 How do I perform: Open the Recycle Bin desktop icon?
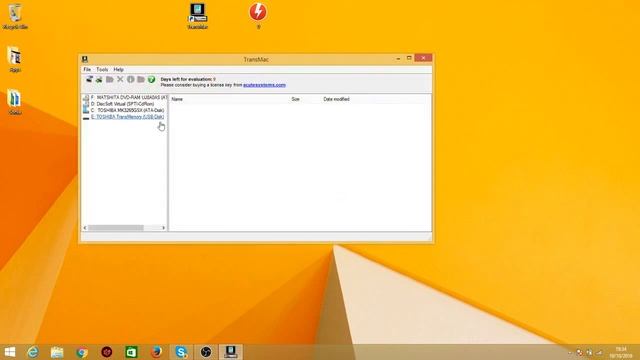coord(15,16)
